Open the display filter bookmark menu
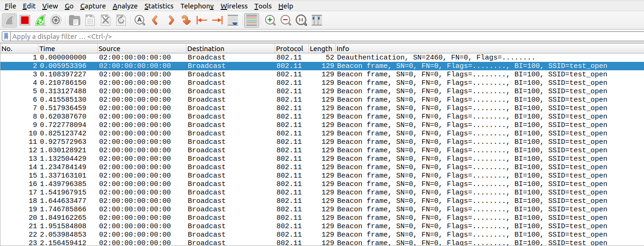 point(6,36)
